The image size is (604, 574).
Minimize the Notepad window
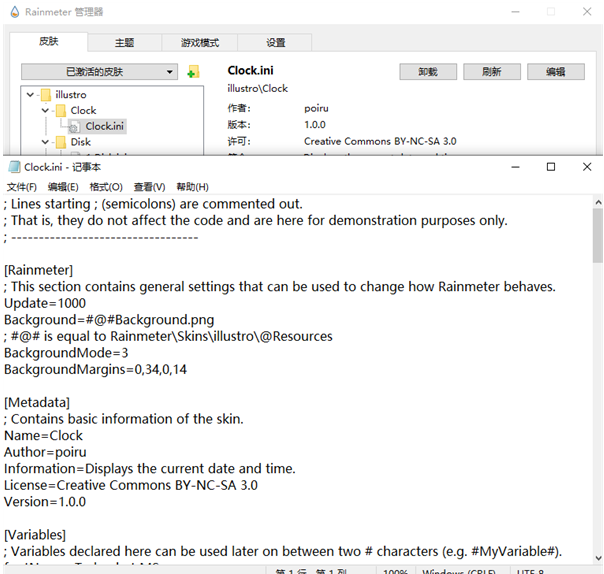[515, 167]
